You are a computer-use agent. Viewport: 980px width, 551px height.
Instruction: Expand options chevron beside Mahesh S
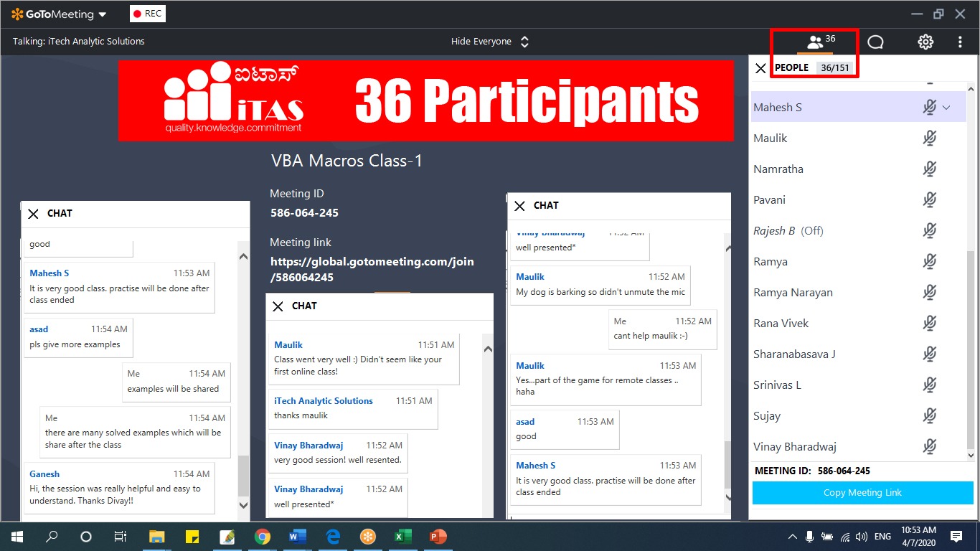coord(946,108)
